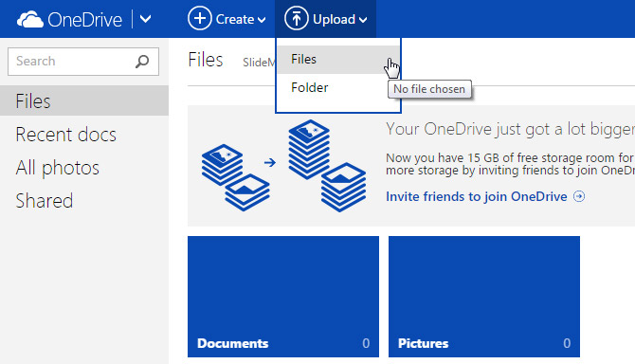This screenshot has width=635, height=364.
Task: Open the OneDrive app switcher chevron
Action: click(x=145, y=19)
